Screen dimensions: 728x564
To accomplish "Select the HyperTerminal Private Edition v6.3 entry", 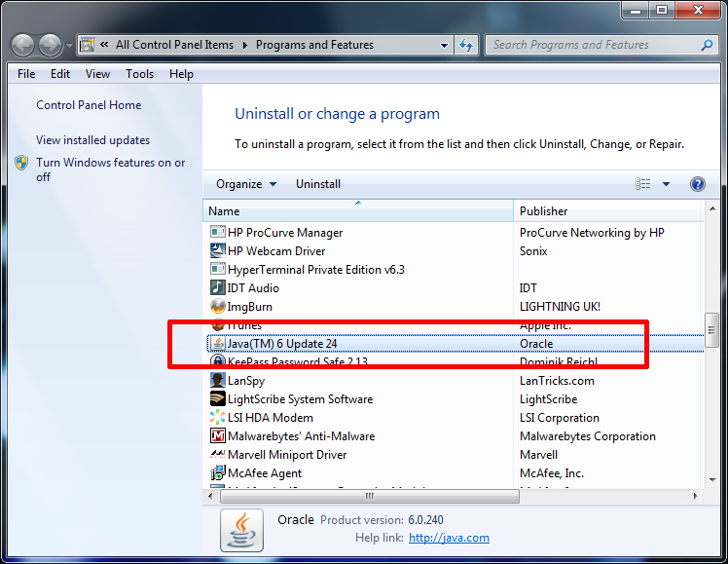I will pyautogui.click(x=316, y=270).
